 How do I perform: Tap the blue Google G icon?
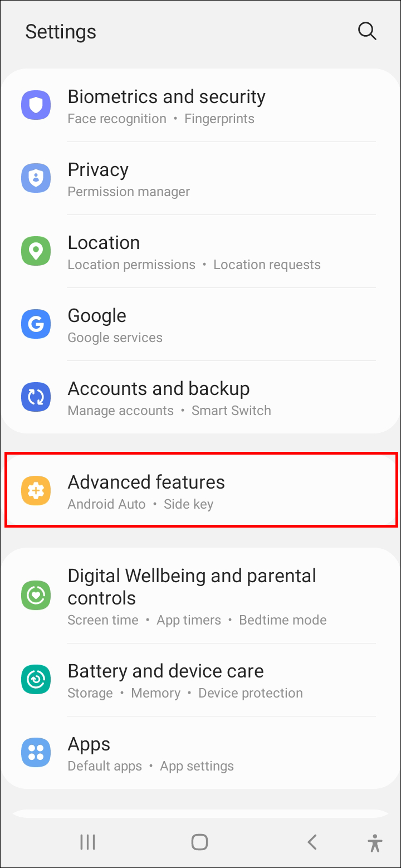pos(36,324)
